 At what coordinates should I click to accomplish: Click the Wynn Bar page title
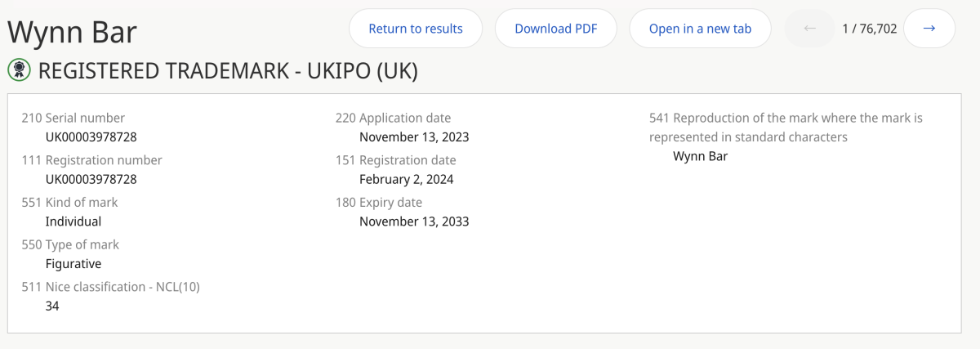pyautogui.click(x=72, y=32)
